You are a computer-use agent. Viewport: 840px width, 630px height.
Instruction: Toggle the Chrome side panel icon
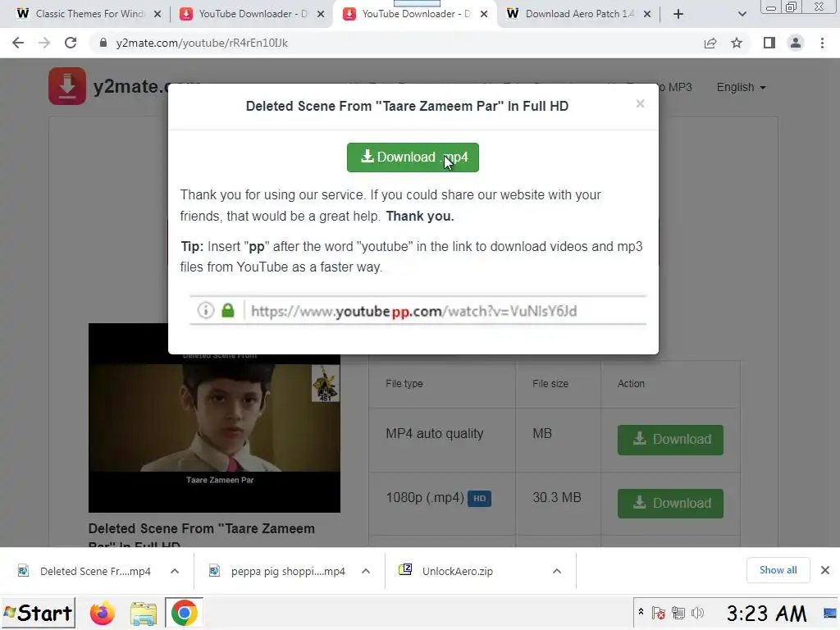[x=769, y=43]
